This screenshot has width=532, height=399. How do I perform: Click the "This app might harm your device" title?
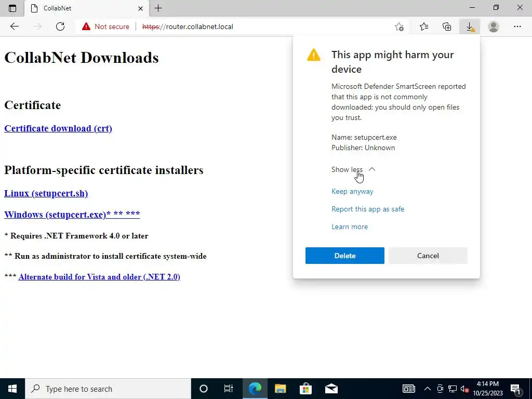[x=393, y=62]
